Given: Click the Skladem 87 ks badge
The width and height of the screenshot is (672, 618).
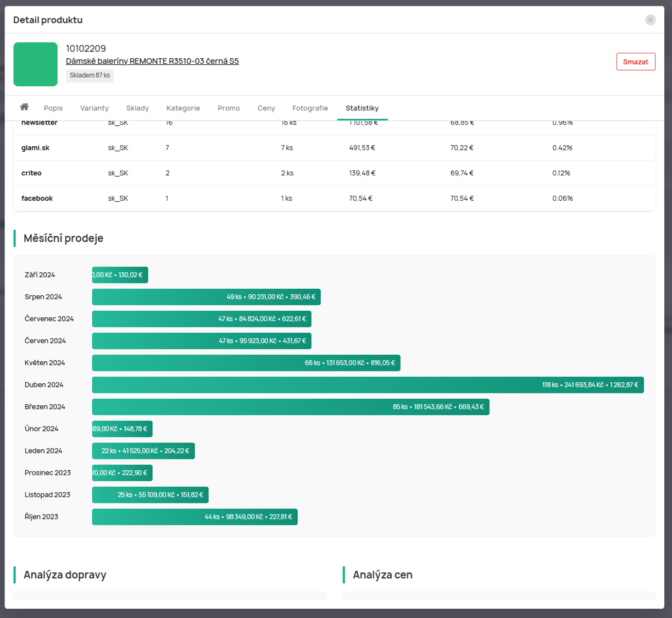Looking at the screenshot, I should [x=90, y=75].
